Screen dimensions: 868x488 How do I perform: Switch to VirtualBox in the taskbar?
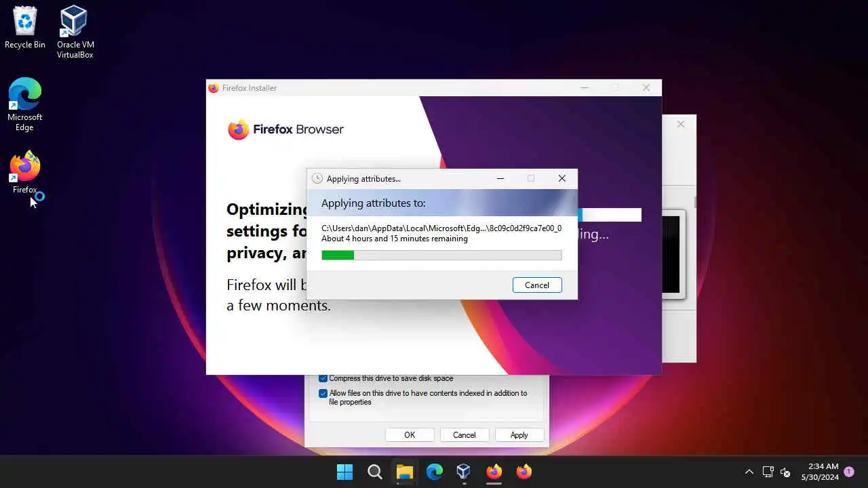point(464,472)
